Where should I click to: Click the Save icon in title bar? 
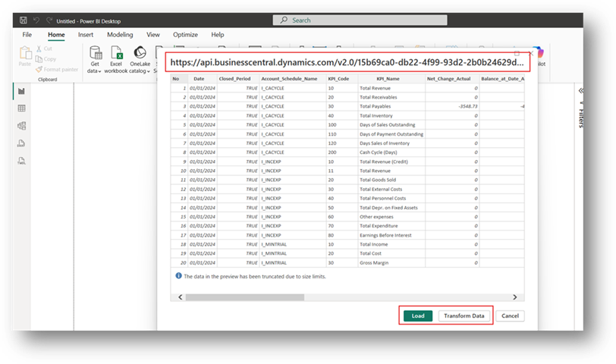(24, 20)
